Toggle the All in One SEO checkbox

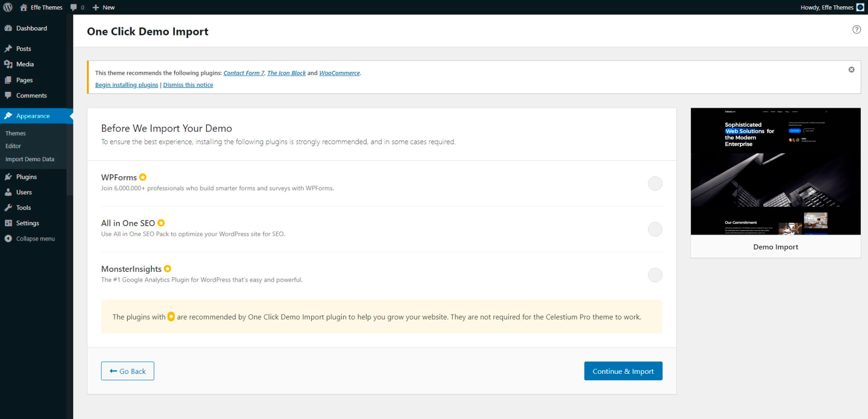pos(655,229)
